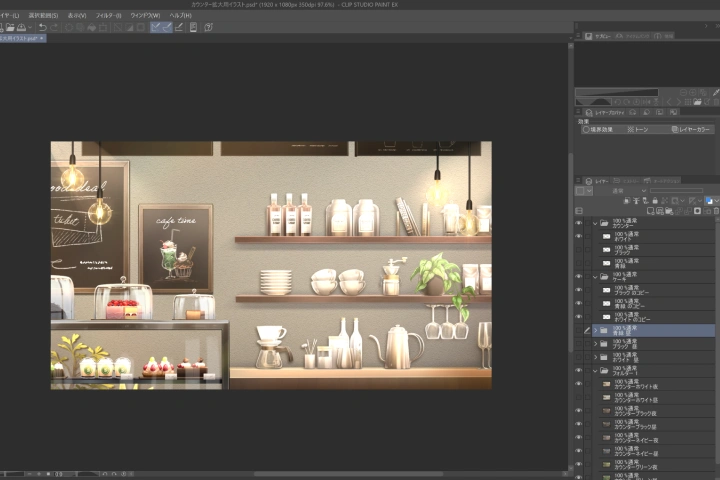Viewport: 720px width, 480px height.
Task: Expand the selected 青緑 昼 folder
Action: [x=596, y=330]
